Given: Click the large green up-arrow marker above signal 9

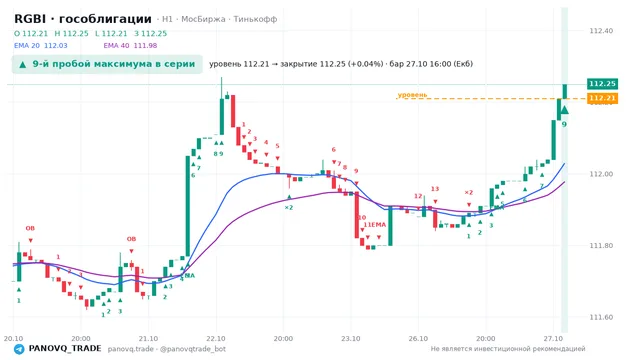Looking at the screenshot, I should [564, 109].
